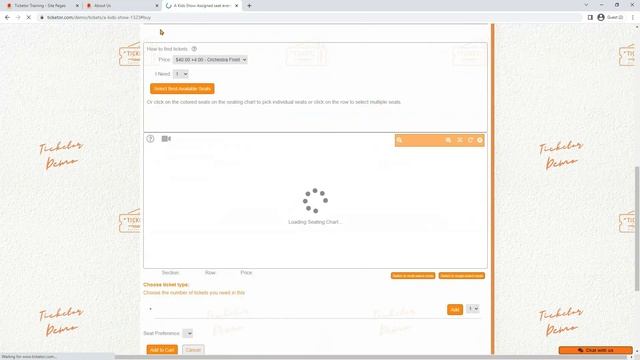
Task: Click the video camera icon above the chart
Action: point(166,139)
